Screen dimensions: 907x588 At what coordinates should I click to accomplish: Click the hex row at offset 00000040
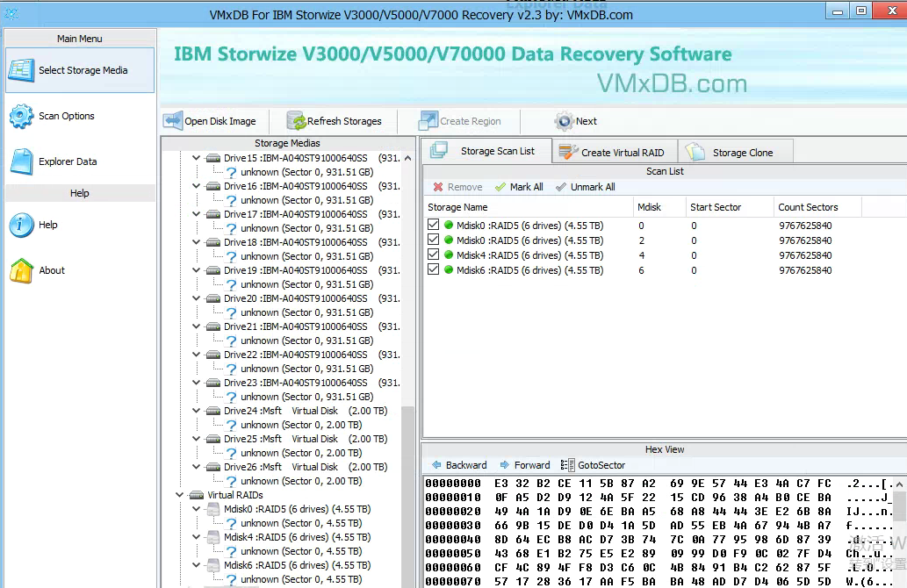[x=659, y=540]
